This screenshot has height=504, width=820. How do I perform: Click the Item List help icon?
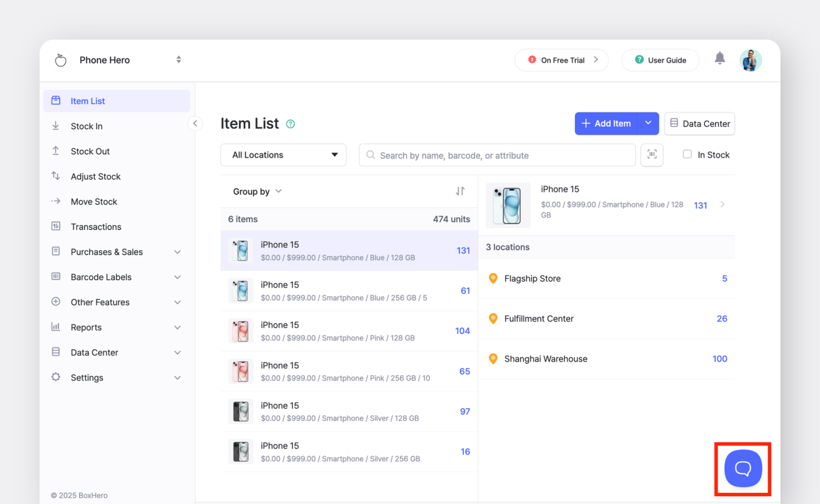tap(290, 124)
